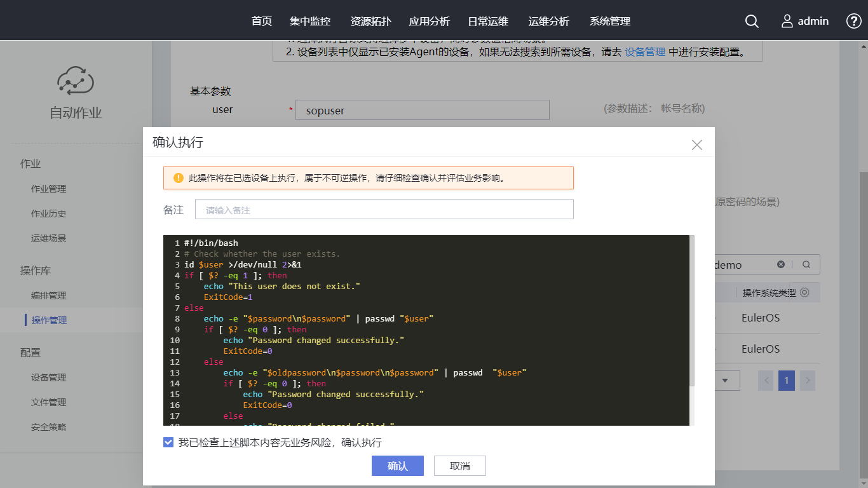
Task: Clear the demo search text with X icon
Action: click(x=781, y=264)
